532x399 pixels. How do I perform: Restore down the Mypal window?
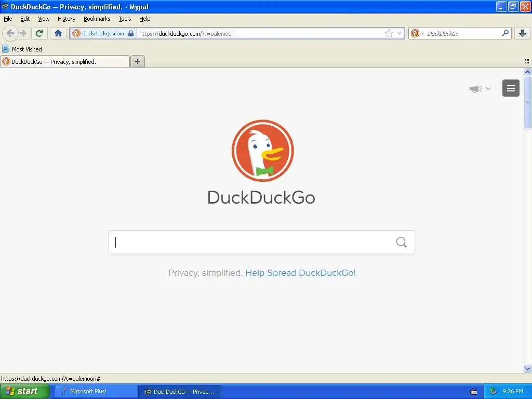tap(513, 6)
